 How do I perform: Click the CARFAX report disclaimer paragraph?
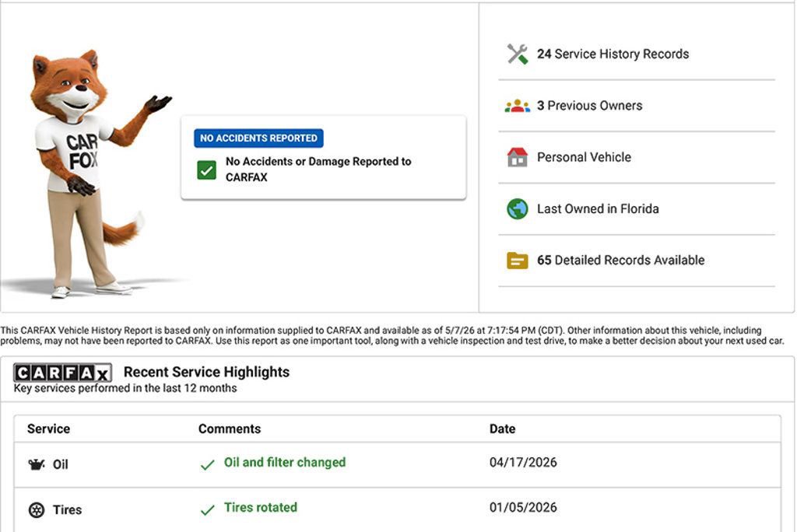[x=392, y=335]
